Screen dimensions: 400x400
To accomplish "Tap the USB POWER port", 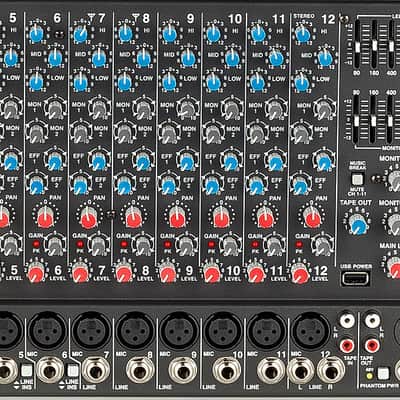I will 355,278.
